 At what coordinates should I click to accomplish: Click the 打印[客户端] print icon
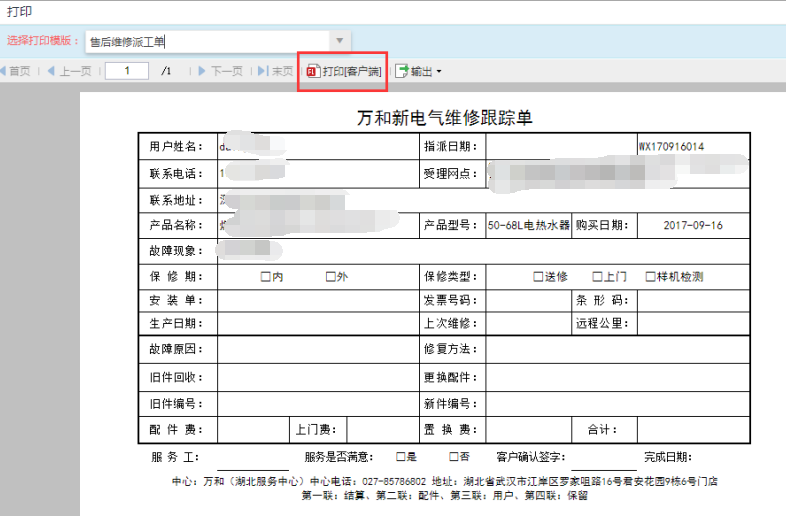pos(313,72)
